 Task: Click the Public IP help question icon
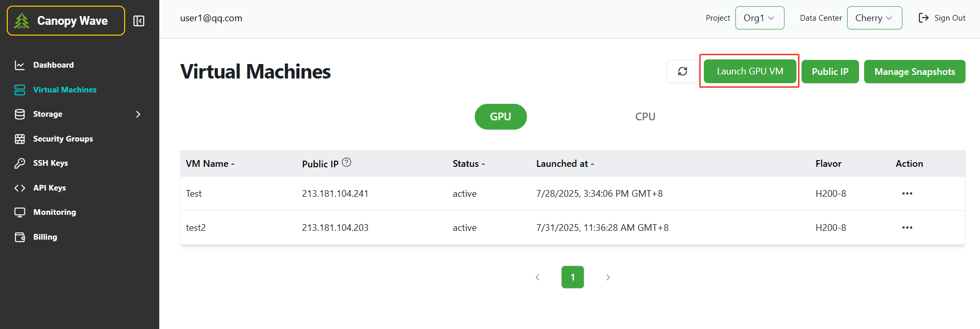[x=346, y=162]
